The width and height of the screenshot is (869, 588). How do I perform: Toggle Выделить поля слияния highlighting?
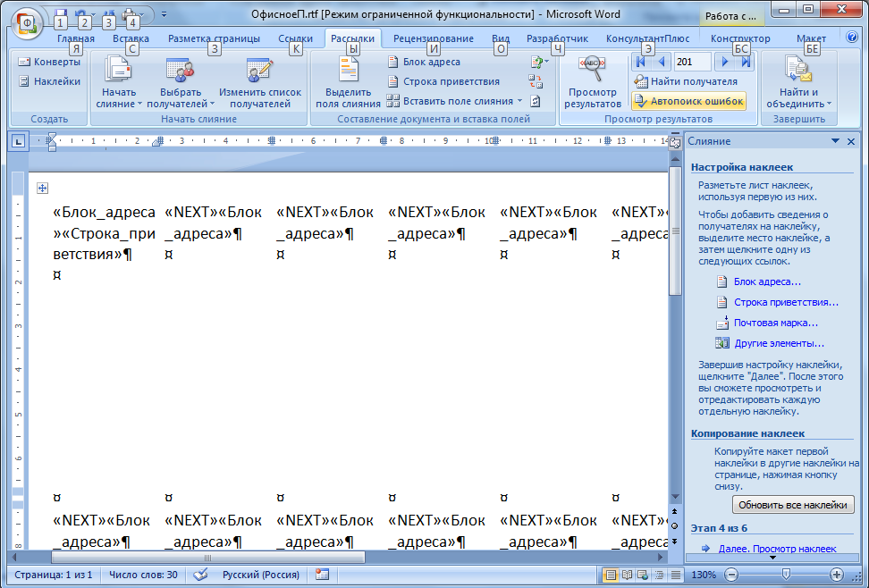pos(348,81)
